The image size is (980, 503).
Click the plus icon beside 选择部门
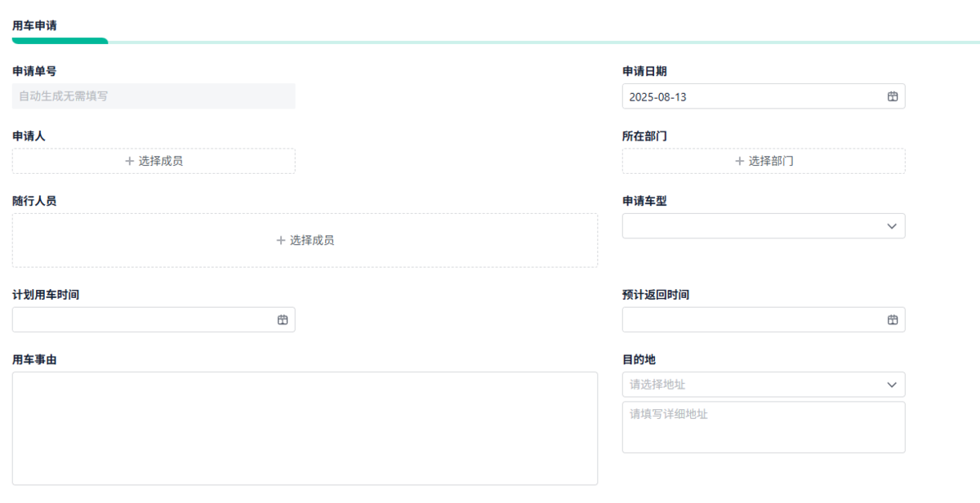click(736, 161)
